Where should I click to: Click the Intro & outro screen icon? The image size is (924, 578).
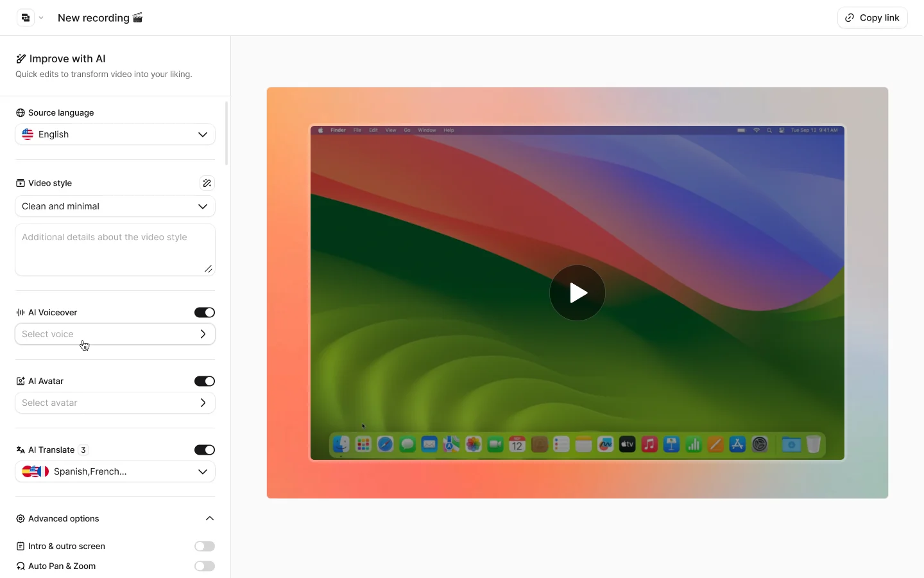[x=21, y=547]
